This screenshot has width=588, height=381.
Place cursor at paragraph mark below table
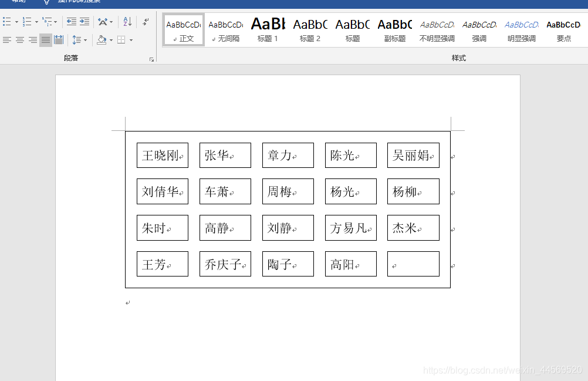(x=128, y=302)
